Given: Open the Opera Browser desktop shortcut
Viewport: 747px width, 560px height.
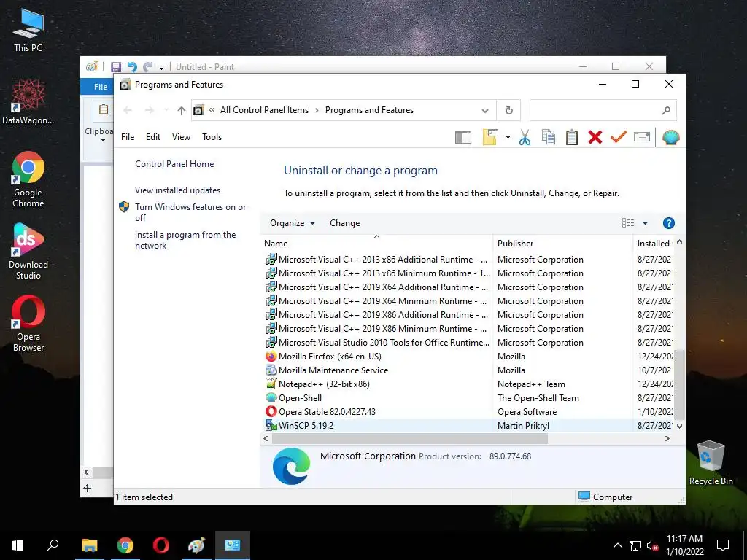Looking at the screenshot, I should [28, 324].
